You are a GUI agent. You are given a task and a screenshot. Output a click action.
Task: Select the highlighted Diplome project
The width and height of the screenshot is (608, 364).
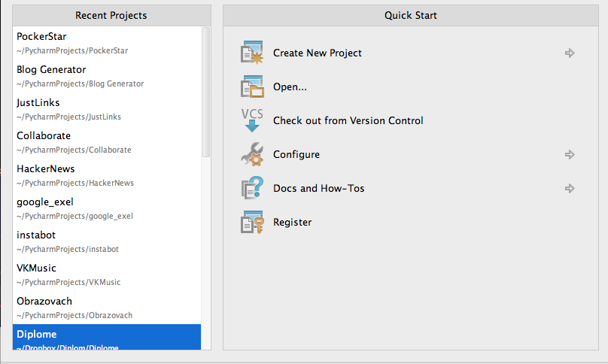point(107,337)
